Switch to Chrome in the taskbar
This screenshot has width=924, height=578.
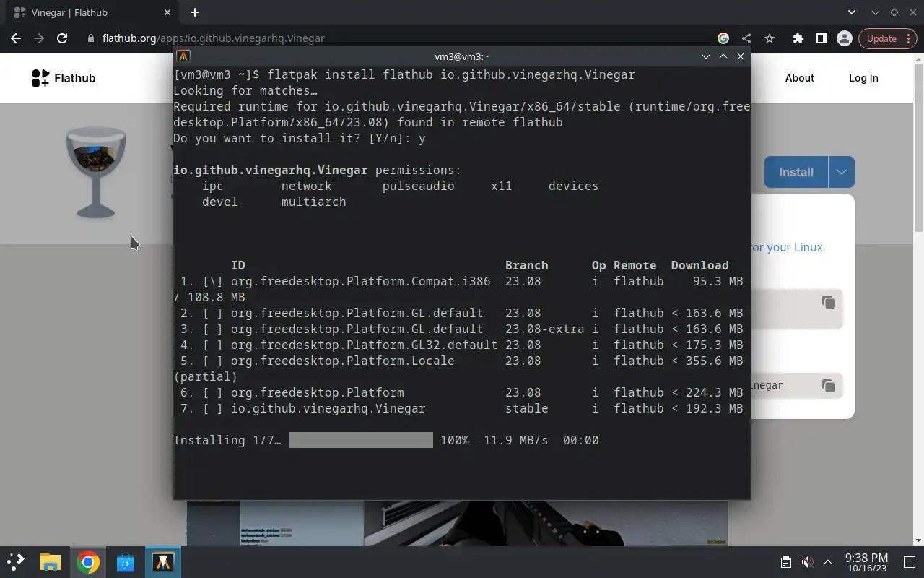pos(88,561)
